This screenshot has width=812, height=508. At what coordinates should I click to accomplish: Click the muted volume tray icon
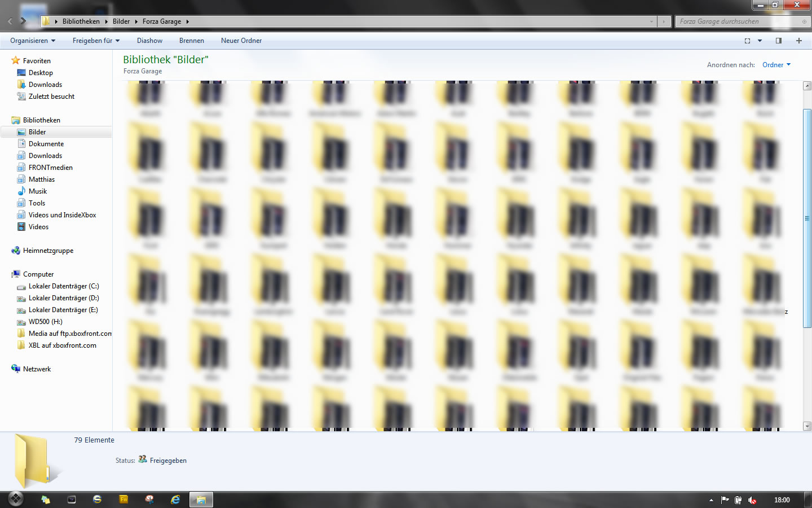point(752,500)
